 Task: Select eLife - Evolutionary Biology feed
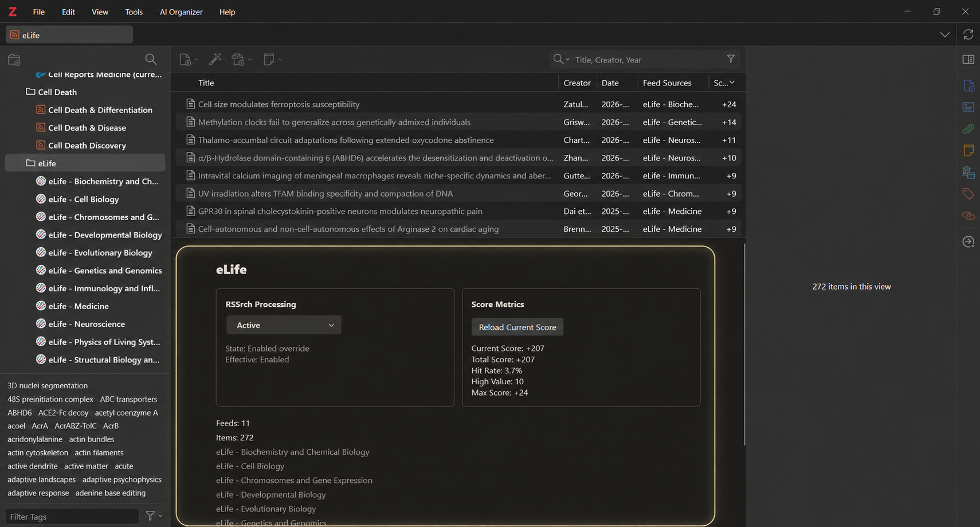85,252
